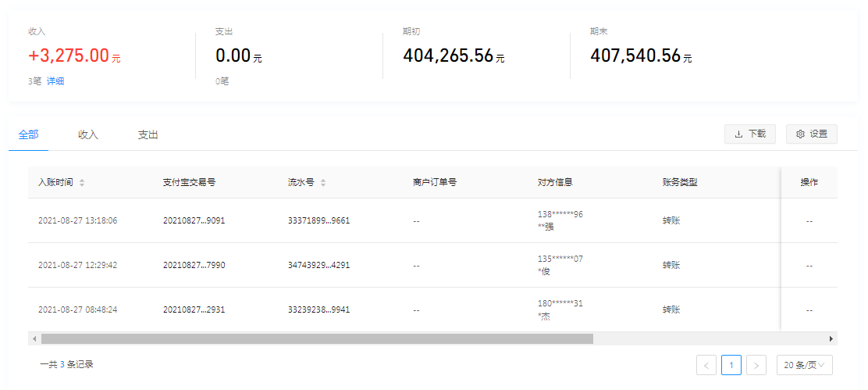The height and width of the screenshot is (390, 868).
Task: Click the horizontal table scrollbar thumb
Action: (x=316, y=338)
